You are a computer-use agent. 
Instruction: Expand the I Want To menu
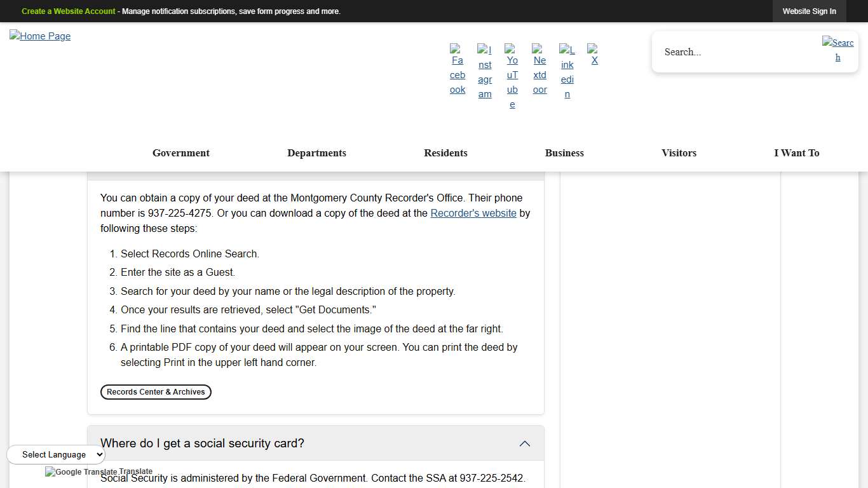click(797, 152)
